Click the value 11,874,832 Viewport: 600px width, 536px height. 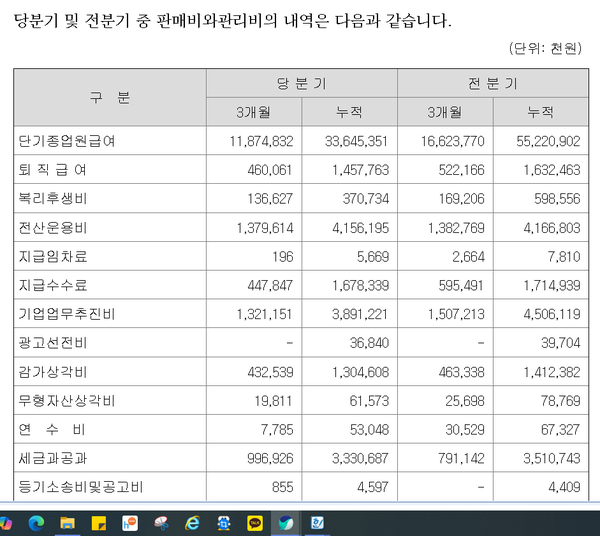coord(261,142)
